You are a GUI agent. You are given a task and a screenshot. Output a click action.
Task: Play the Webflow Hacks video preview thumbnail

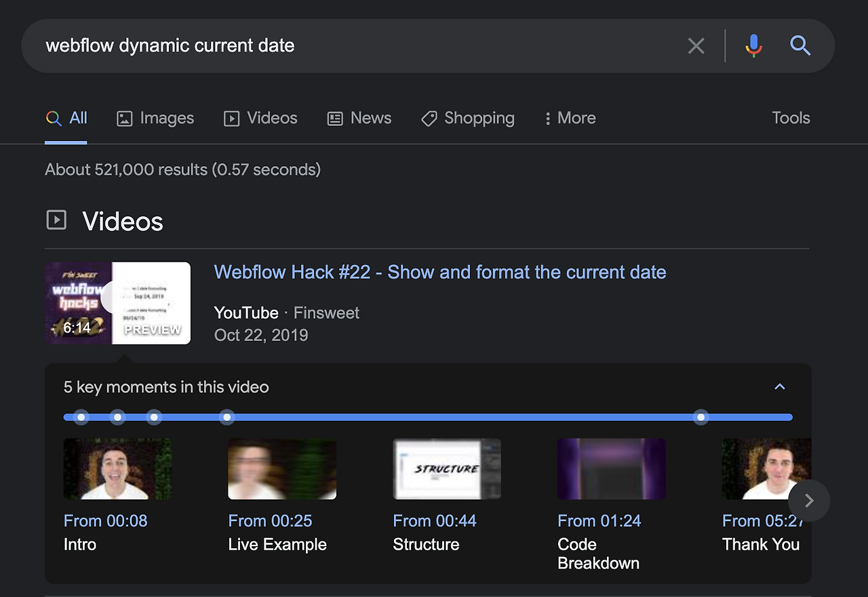coord(118,303)
